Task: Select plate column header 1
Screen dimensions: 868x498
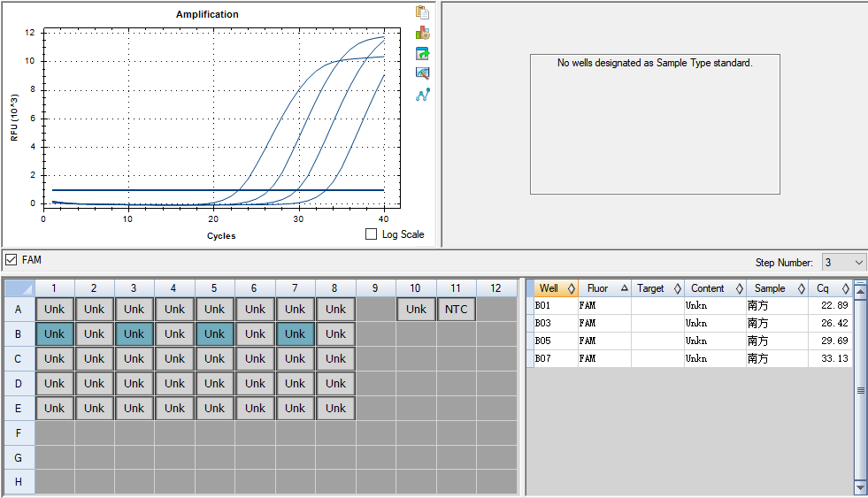Action: 54,288
